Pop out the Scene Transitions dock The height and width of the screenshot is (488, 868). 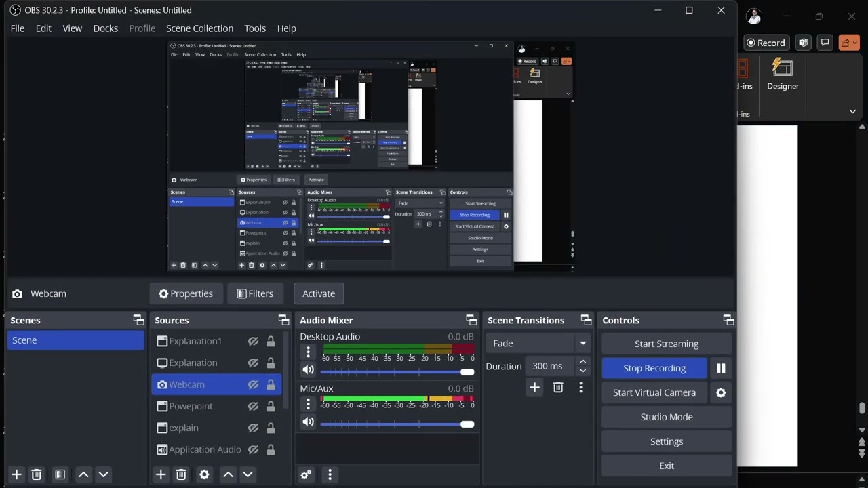[x=586, y=320]
